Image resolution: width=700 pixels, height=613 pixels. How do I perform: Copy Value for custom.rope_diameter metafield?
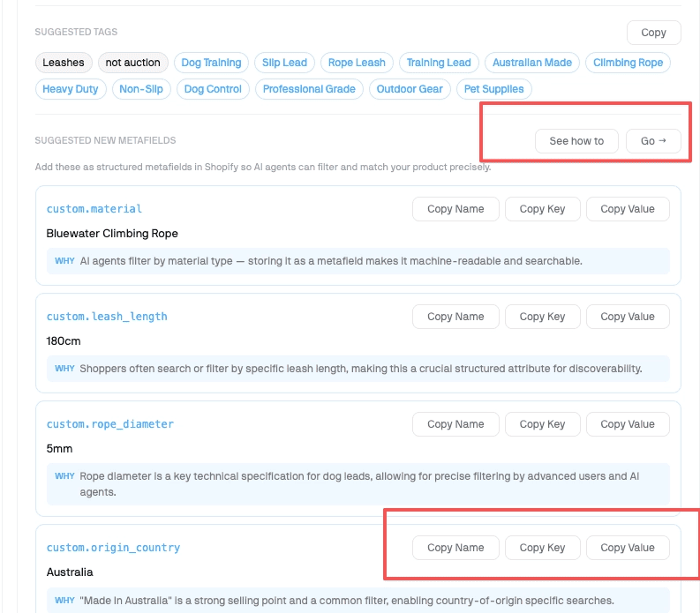(627, 424)
